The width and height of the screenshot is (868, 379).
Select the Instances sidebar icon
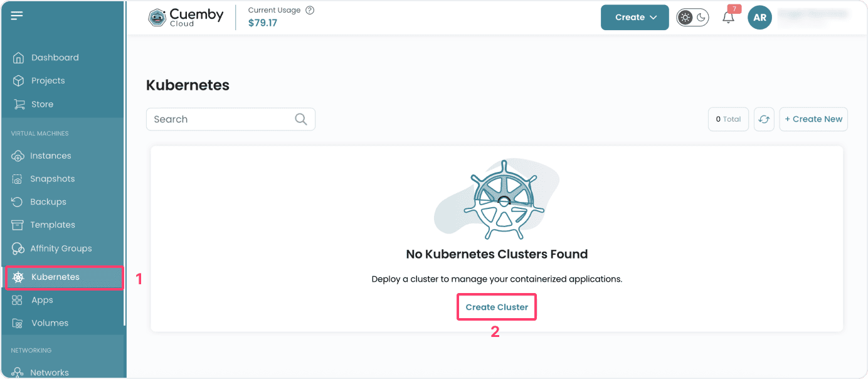(x=18, y=156)
